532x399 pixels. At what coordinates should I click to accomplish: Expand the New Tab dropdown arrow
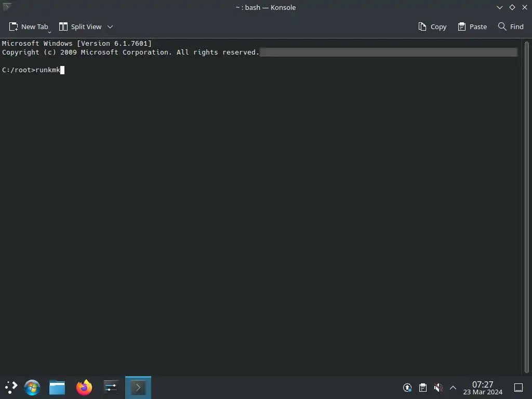pyautogui.click(x=49, y=32)
